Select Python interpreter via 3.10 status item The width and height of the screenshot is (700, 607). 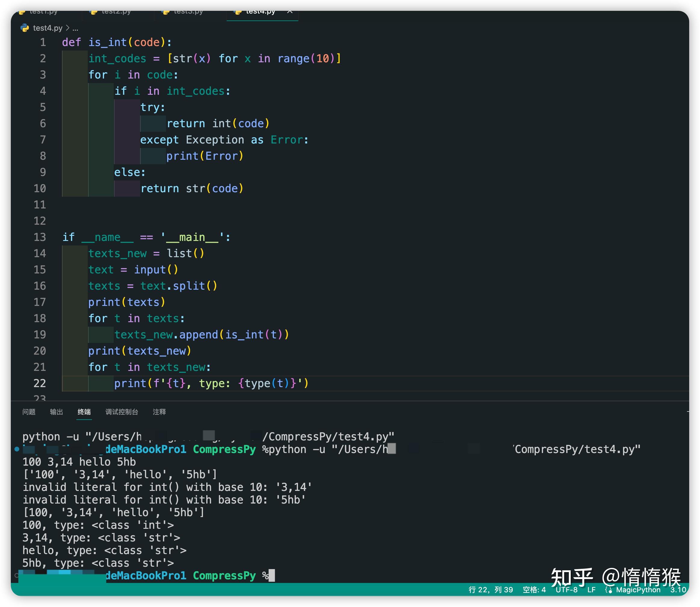tap(678, 590)
